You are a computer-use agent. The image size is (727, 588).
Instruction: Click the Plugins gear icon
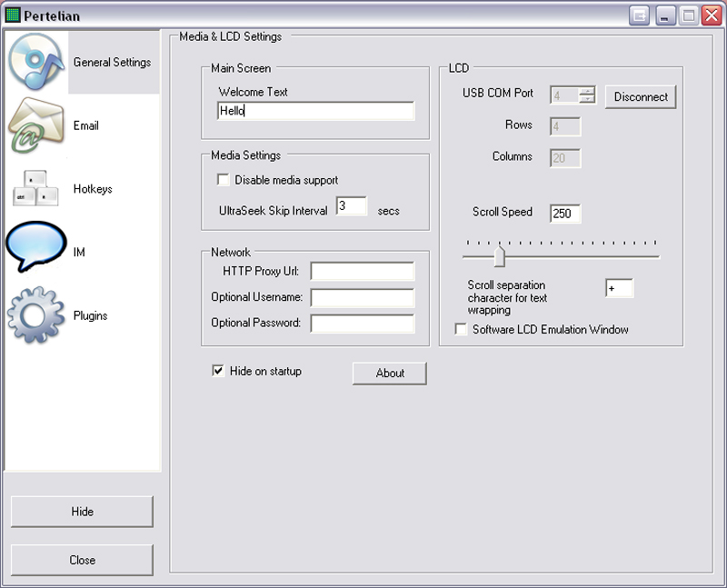coord(35,314)
